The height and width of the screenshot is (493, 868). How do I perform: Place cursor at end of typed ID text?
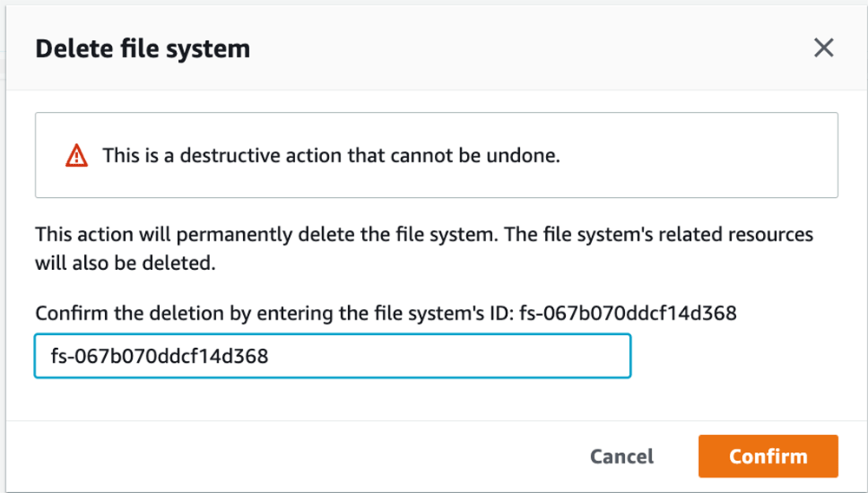[270, 356]
